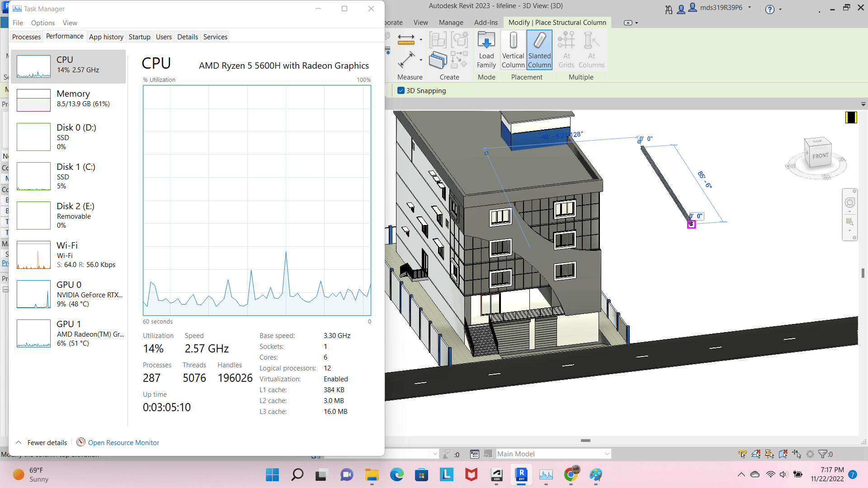Toggle select links in the status bar

coord(742,454)
